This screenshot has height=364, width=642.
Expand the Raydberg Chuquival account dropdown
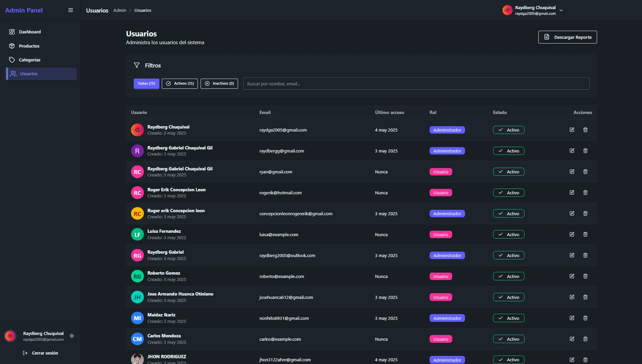click(561, 10)
